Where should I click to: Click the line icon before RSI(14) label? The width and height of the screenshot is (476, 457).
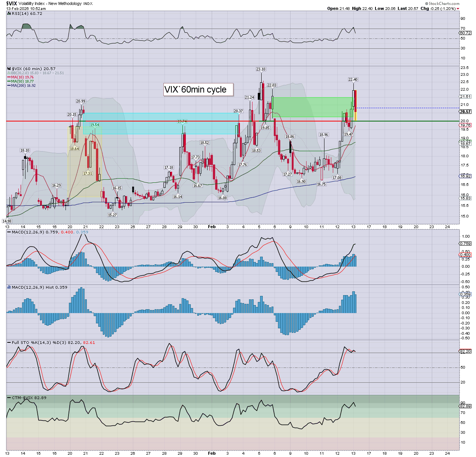pos(9,14)
